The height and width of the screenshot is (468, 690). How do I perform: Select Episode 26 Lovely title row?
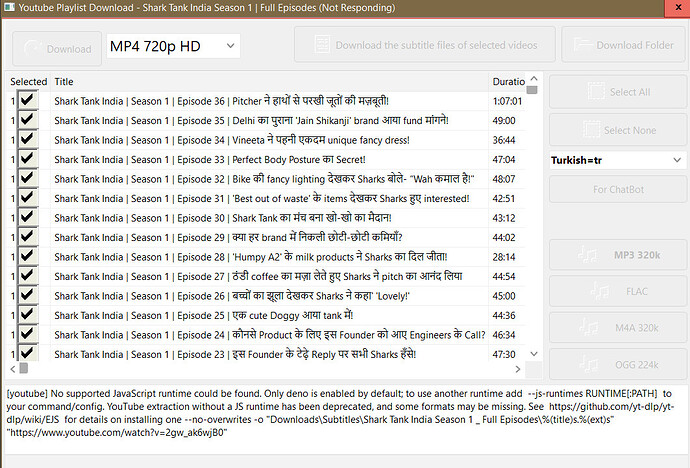[232, 296]
